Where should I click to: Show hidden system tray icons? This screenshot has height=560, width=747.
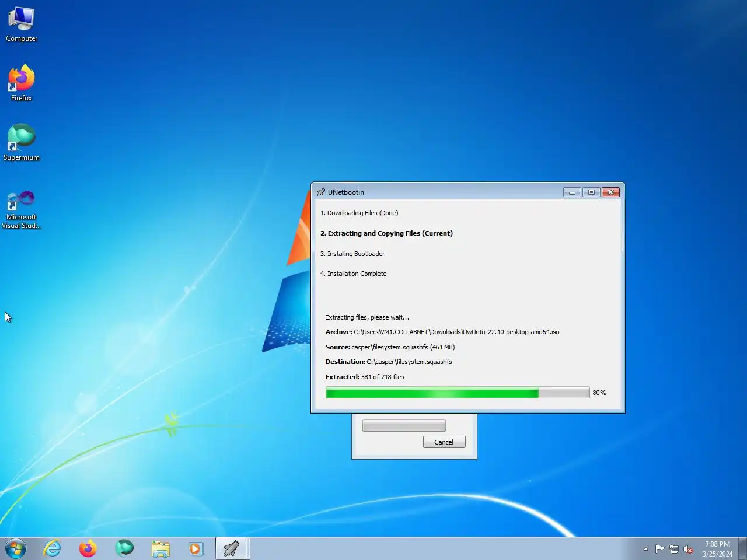point(645,549)
